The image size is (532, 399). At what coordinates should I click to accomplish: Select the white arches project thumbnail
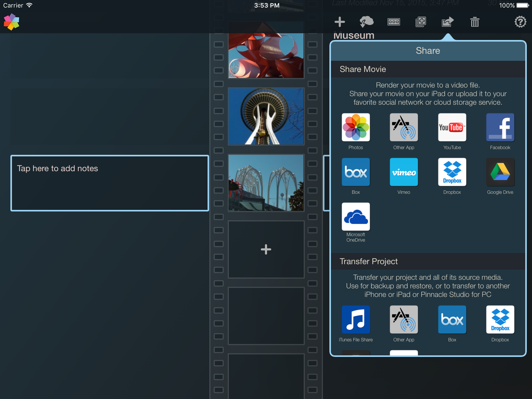coord(266,183)
